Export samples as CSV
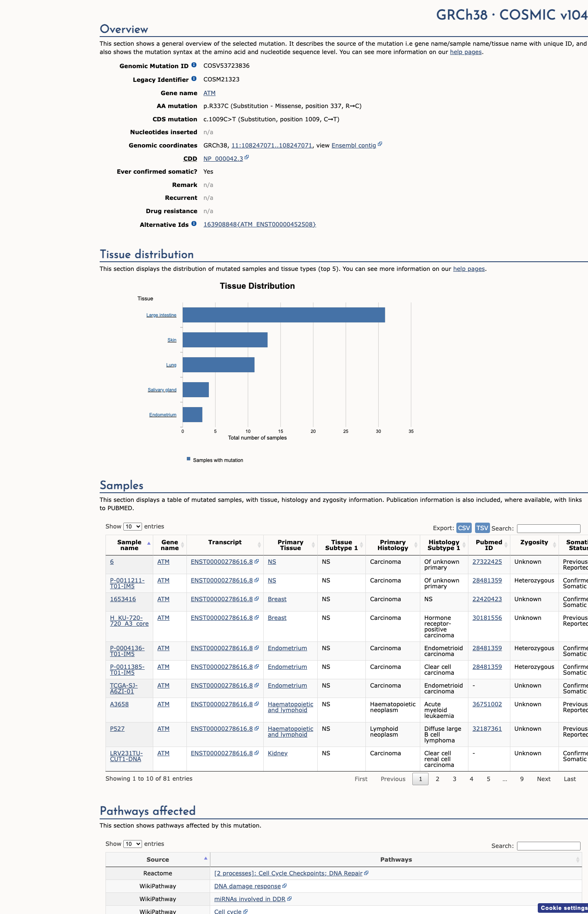588x914 pixels. pos(464,528)
